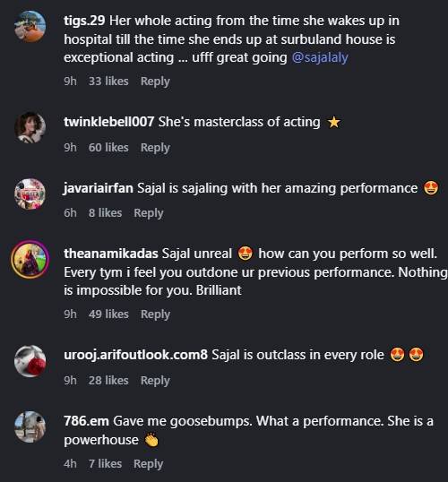Image resolution: width=448 pixels, height=482 pixels.
Task: Reply to urooj.arifoutlook.com8 comment
Action: (155, 381)
